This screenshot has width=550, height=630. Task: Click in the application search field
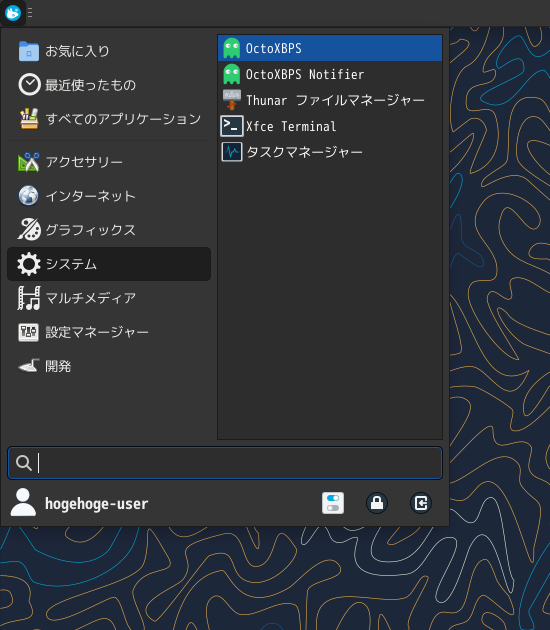click(x=225, y=463)
